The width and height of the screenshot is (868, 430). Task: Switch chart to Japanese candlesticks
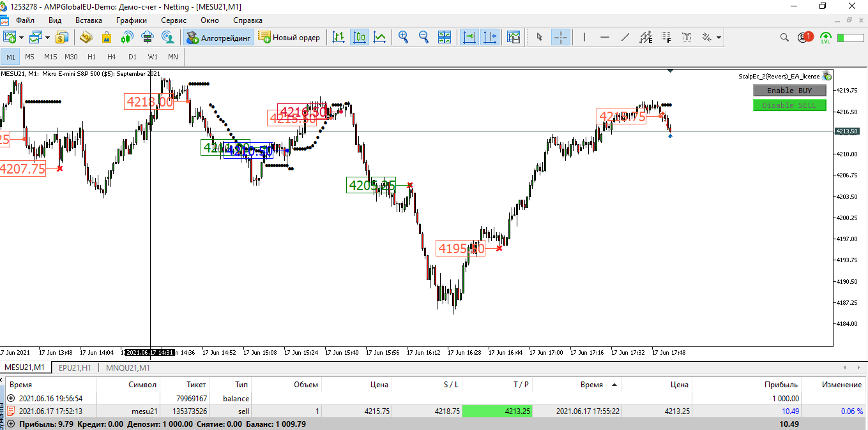pyautogui.click(x=360, y=38)
